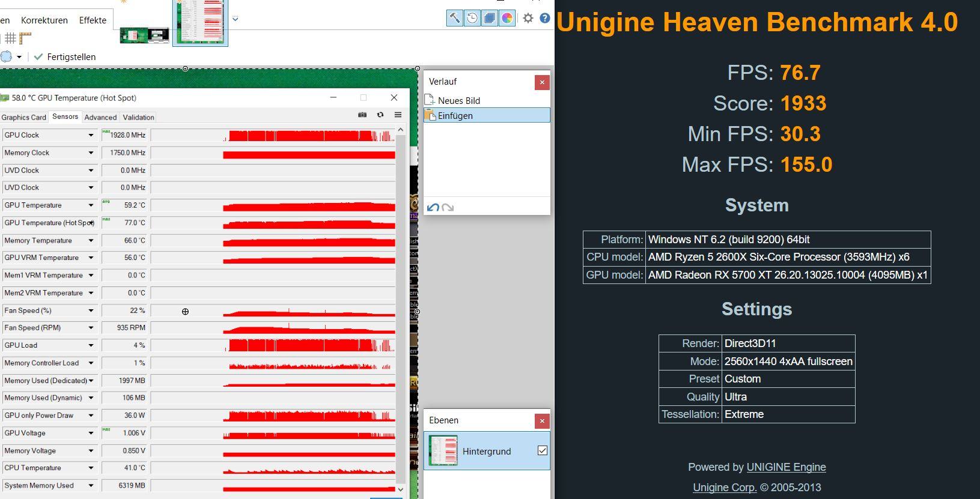Toggle the pixel grid icon
The height and width of the screenshot is (499, 980).
point(10,38)
